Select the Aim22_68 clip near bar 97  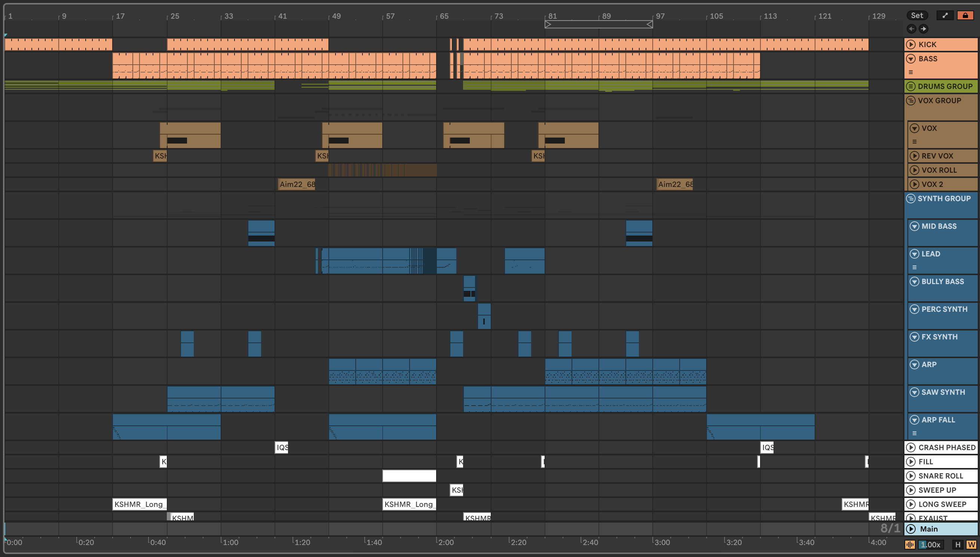675,184
